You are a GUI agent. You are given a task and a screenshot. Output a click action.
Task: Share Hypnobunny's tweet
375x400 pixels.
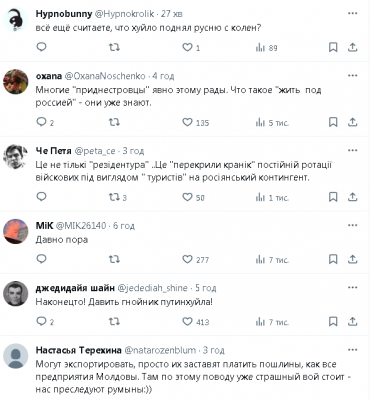(352, 47)
